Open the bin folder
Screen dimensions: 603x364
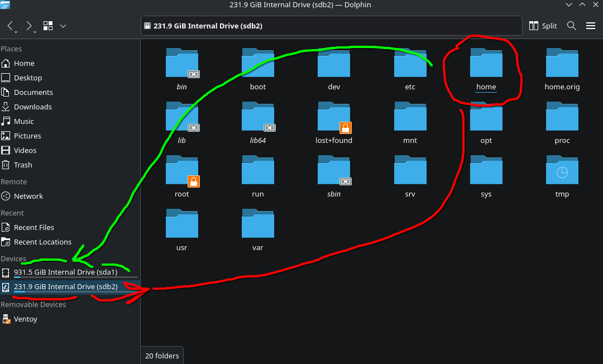[182, 69]
